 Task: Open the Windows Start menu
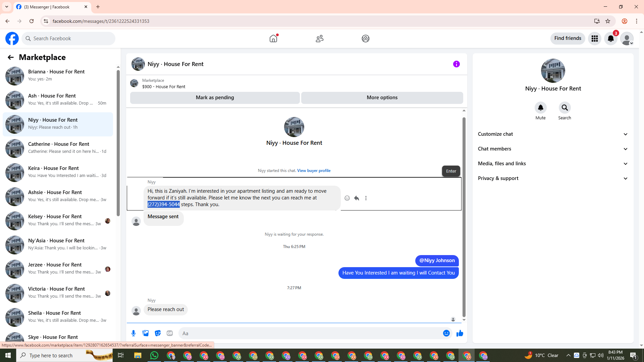tap(8, 355)
